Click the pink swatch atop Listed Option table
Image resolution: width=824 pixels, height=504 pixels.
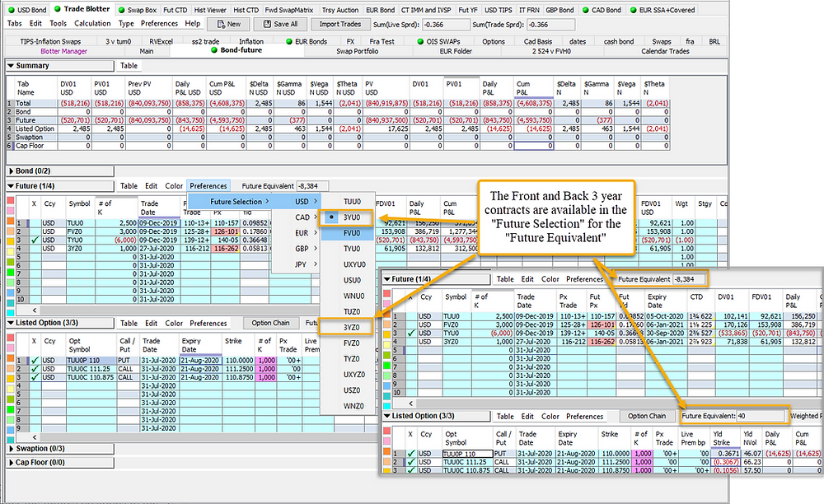click(x=11, y=348)
